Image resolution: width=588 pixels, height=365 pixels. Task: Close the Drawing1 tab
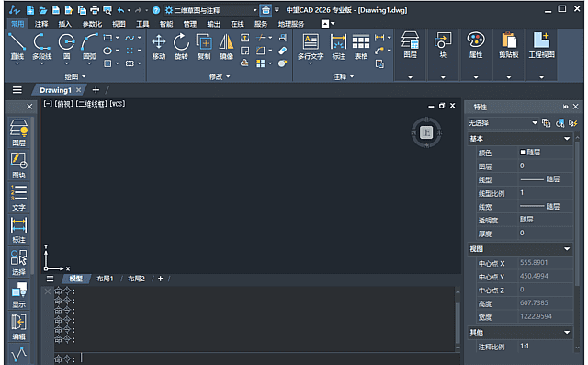78,90
